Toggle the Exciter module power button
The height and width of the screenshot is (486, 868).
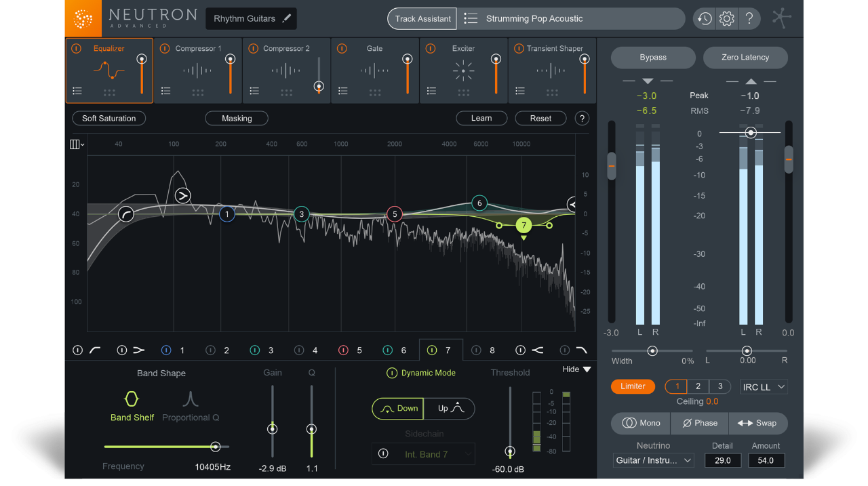tap(431, 48)
